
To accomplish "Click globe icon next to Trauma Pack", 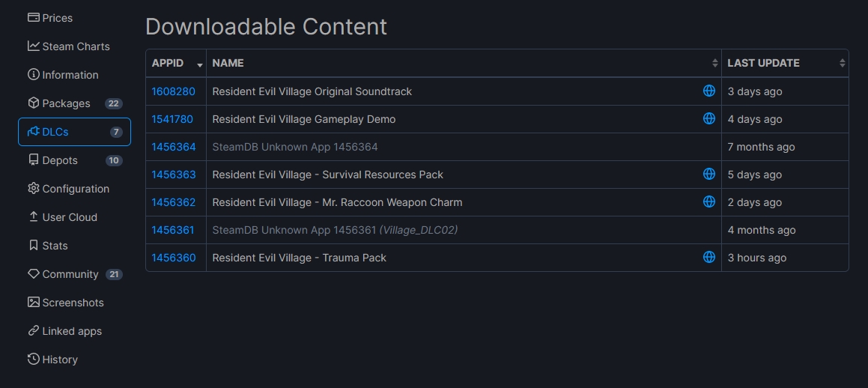I will (708, 257).
